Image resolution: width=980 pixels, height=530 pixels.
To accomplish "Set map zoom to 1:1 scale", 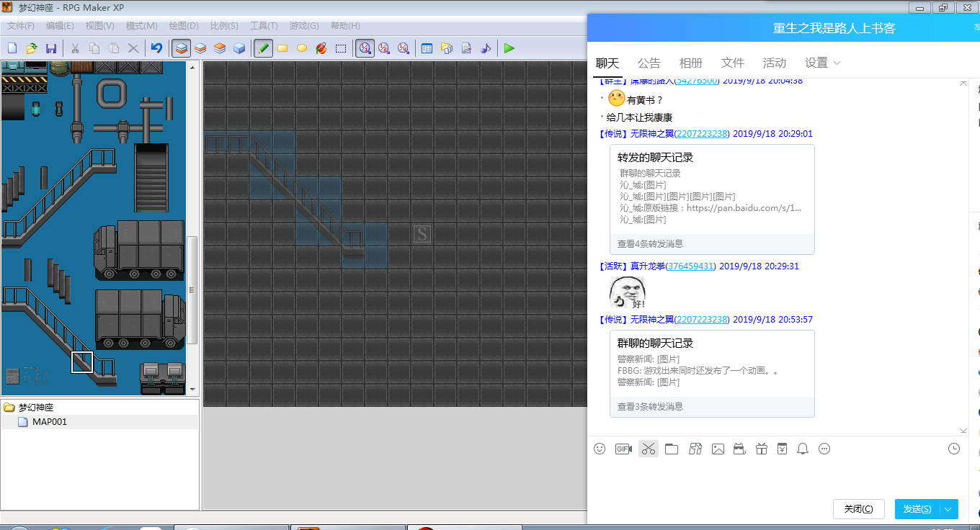I will tap(365, 48).
